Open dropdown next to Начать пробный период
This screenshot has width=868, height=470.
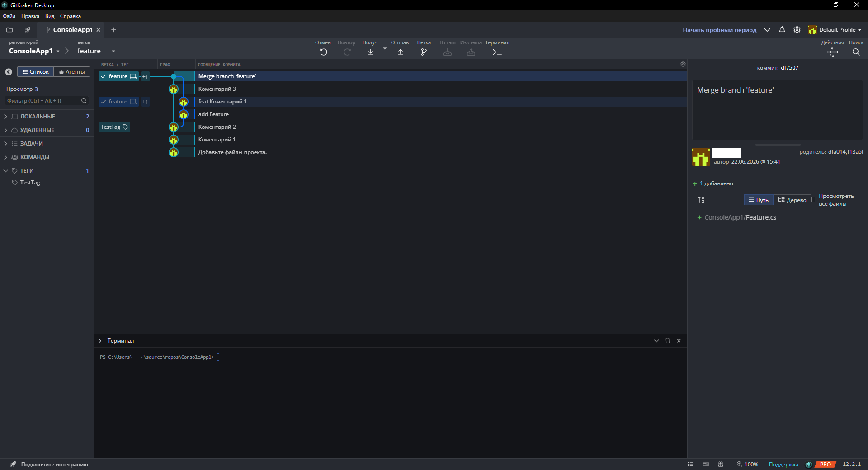coord(767,30)
